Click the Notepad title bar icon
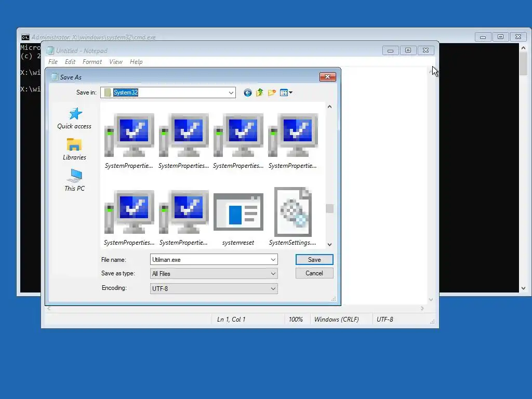The image size is (532, 399). click(x=50, y=50)
